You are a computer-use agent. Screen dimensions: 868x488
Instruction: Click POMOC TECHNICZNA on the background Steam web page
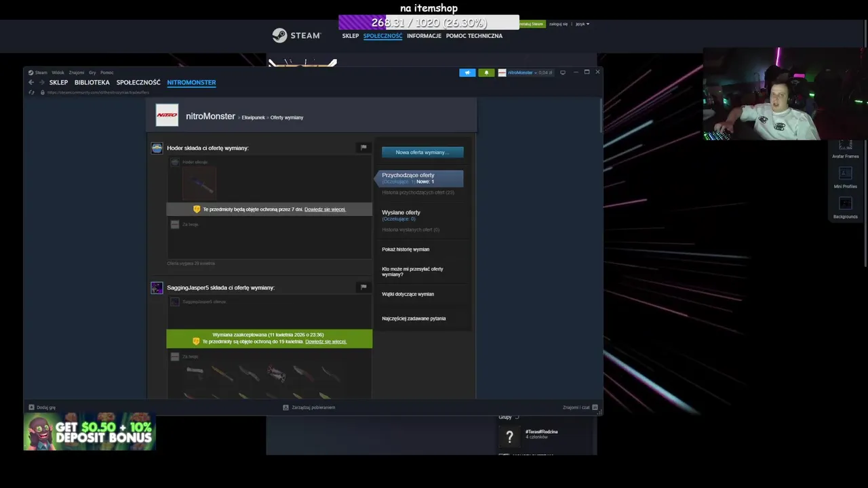pyautogui.click(x=474, y=36)
